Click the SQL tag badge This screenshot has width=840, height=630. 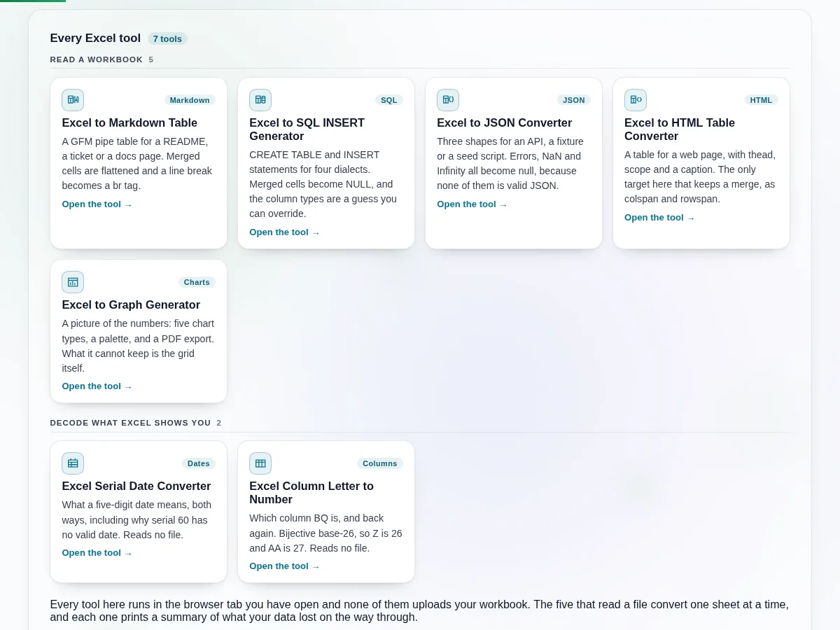[389, 100]
